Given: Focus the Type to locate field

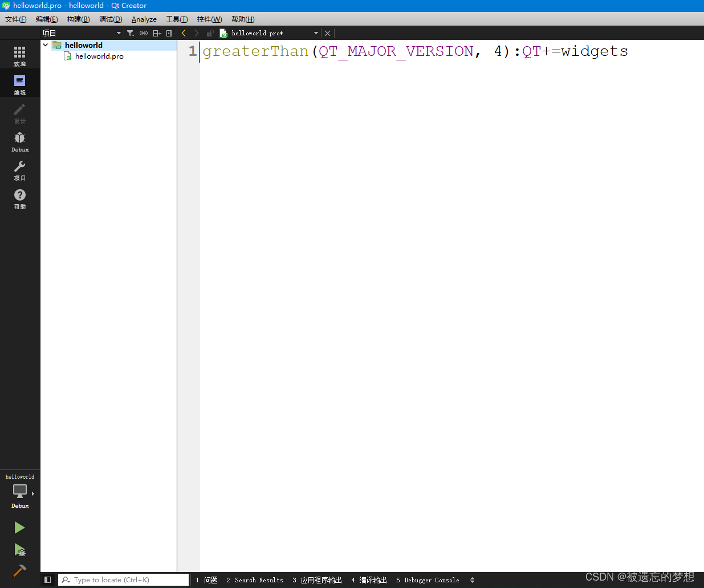Looking at the screenshot, I should click(124, 580).
